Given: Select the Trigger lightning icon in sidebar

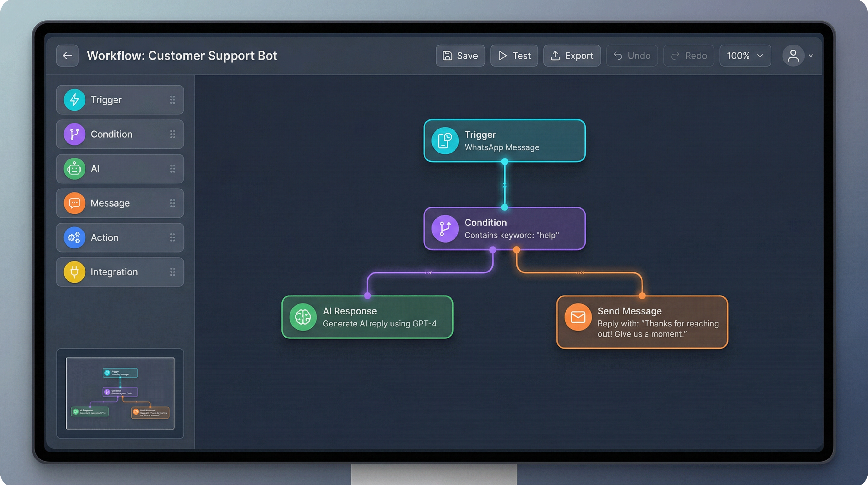Looking at the screenshot, I should (74, 99).
